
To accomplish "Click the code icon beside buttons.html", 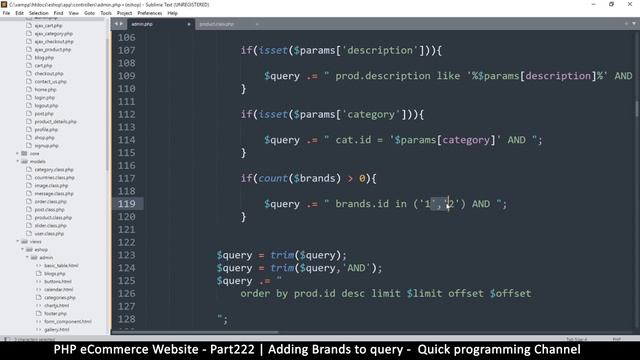I will pos(39,282).
